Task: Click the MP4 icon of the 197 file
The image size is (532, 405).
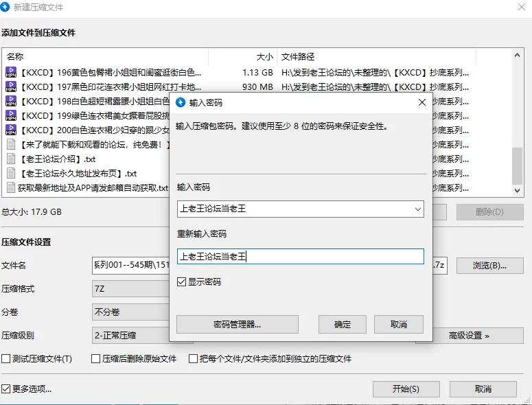Action: [x=11, y=86]
